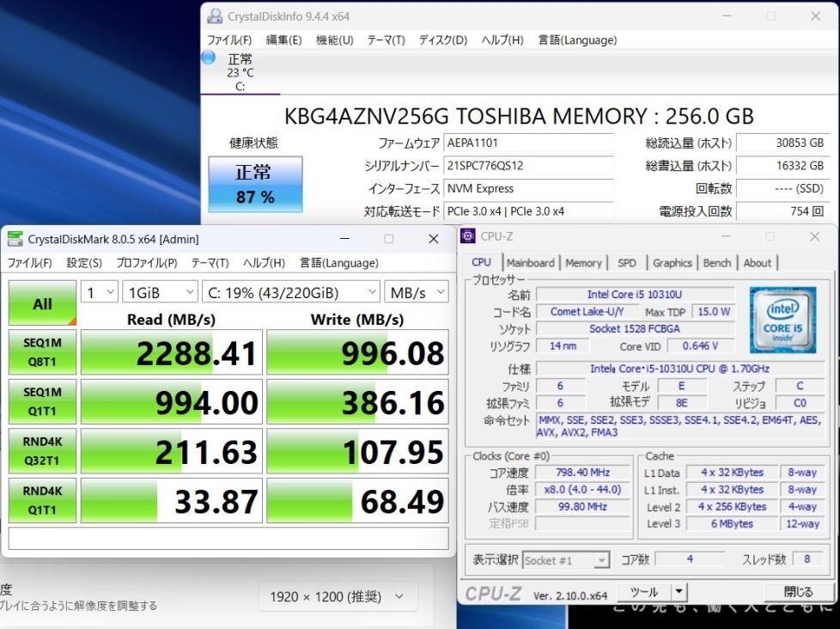Switch to the About tab in CPU-Z
Viewport: 840px width, 629px height.
(757, 263)
